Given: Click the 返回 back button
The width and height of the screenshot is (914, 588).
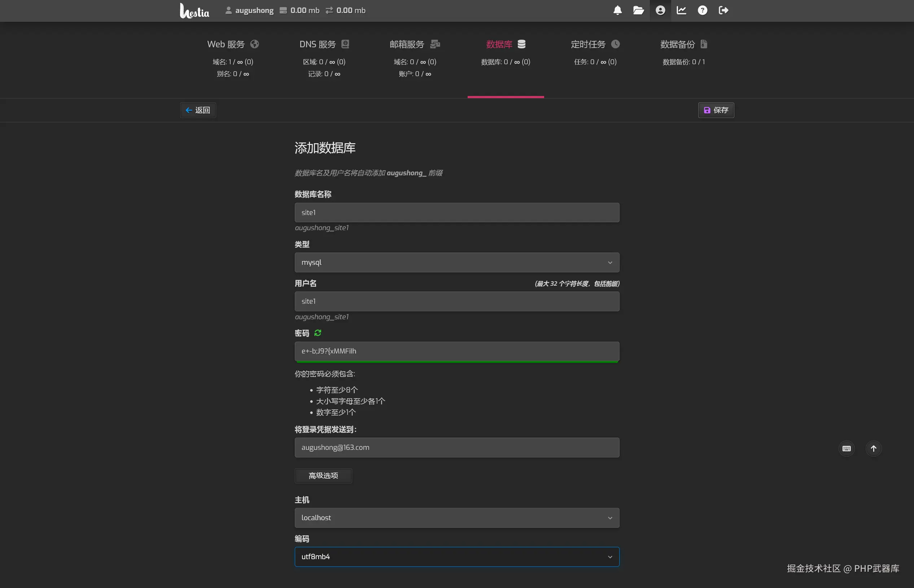Looking at the screenshot, I should [198, 110].
